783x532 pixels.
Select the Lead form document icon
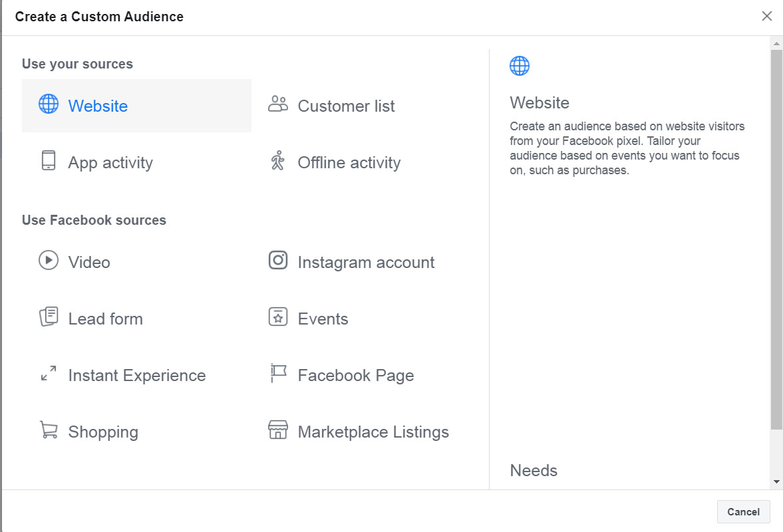tap(49, 317)
